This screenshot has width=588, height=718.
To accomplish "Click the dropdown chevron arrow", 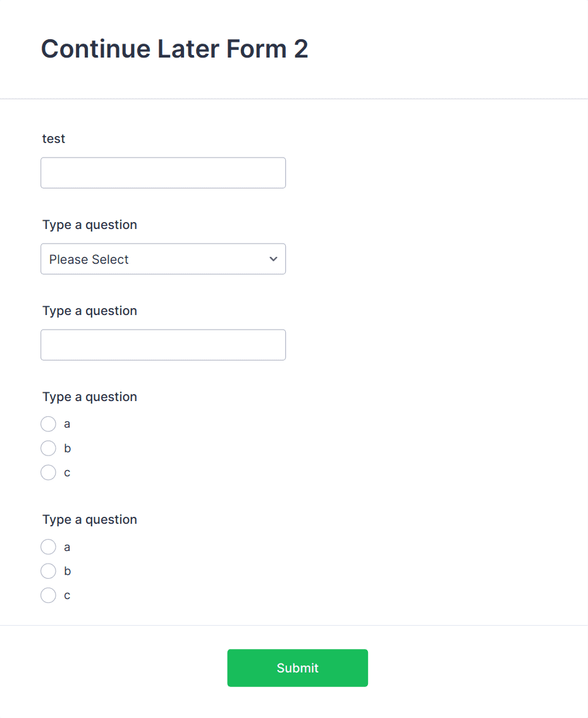I will pyautogui.click(x=273, y=259).
